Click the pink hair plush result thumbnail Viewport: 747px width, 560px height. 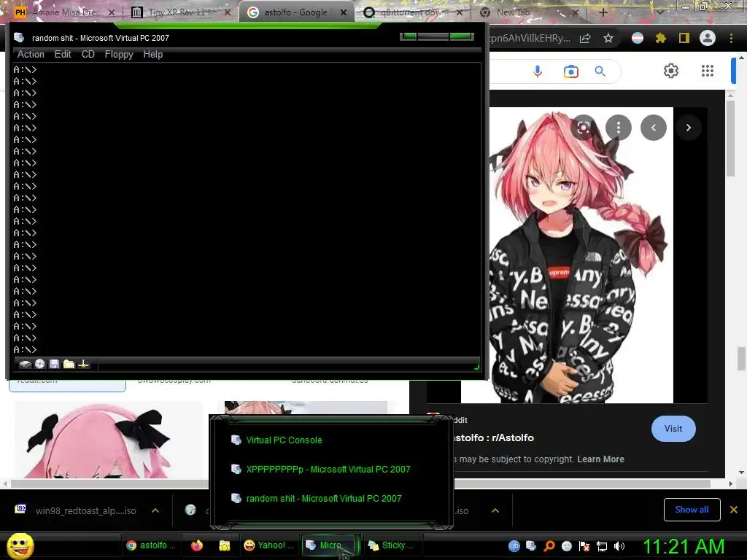pyautogui.click(x=109, y=440)
